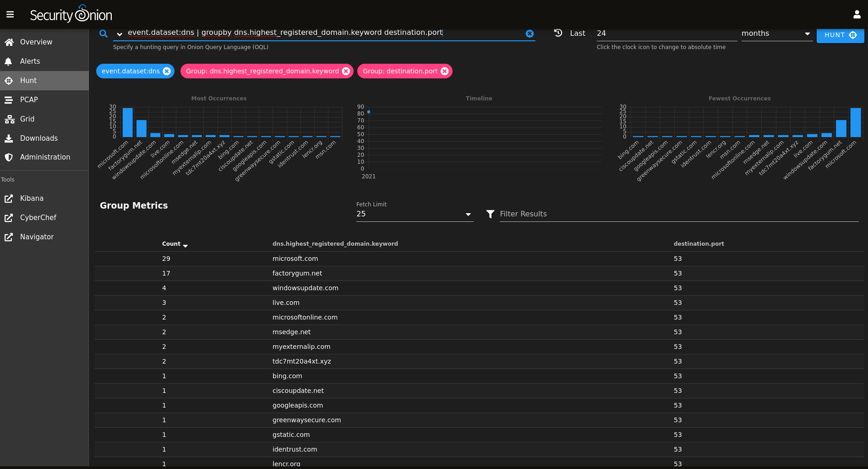Click the HUNT button

(840, 35)
